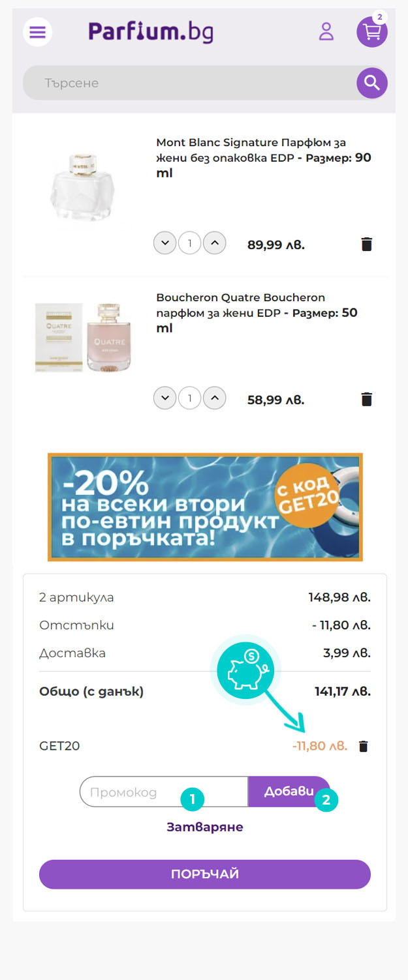Decrease Boucheron Quatre quantity

click(165, 397)
